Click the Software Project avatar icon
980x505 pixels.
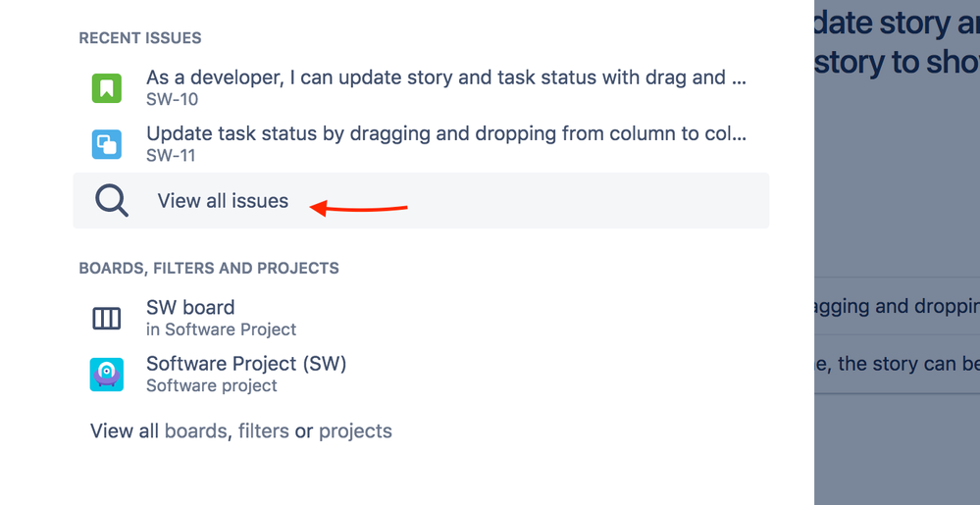[106, 375]
